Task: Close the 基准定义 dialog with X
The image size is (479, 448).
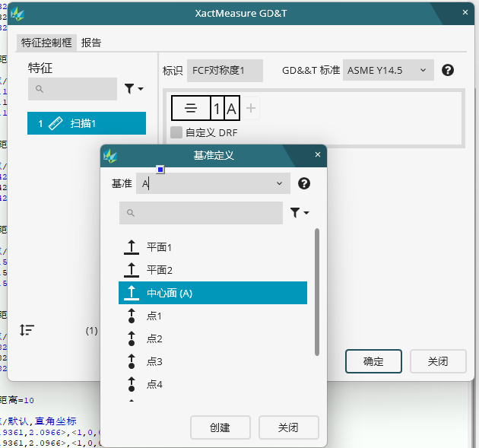Action: pos(318,154)
